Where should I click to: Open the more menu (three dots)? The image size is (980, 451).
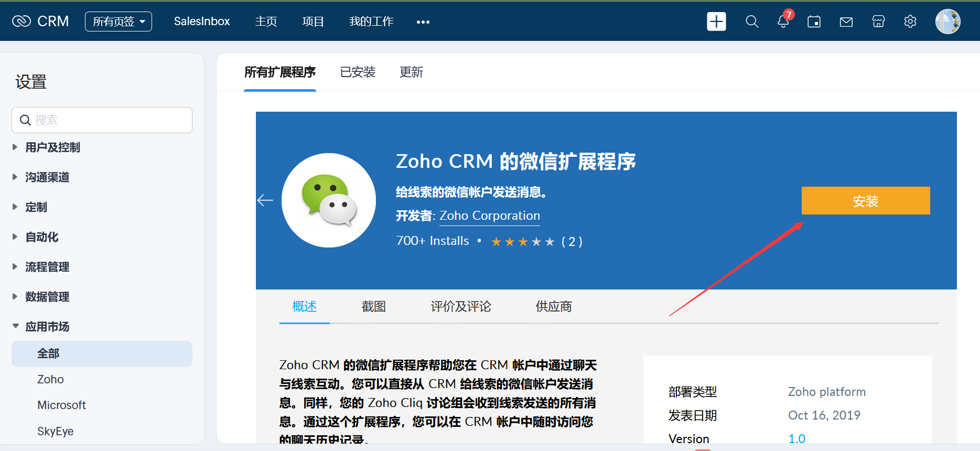coord(423,22)
